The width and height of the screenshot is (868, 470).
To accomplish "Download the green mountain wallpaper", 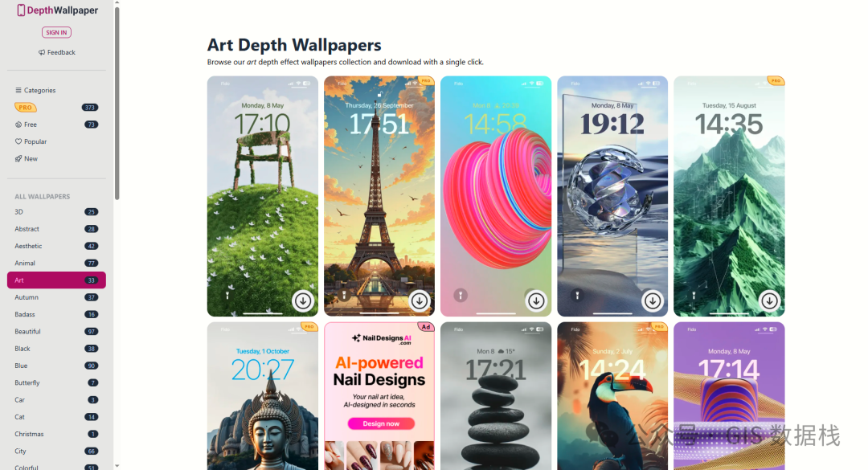I will 769,300.
